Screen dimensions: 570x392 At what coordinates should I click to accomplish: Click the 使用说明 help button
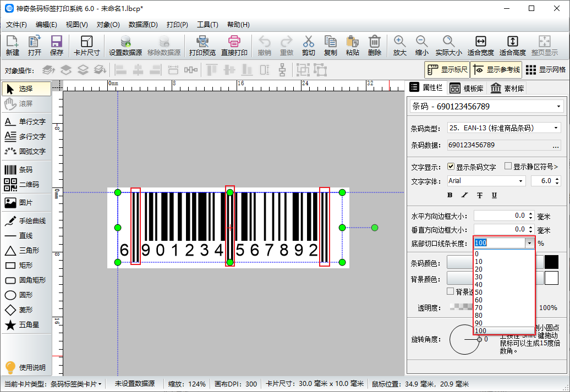point(26,367)
